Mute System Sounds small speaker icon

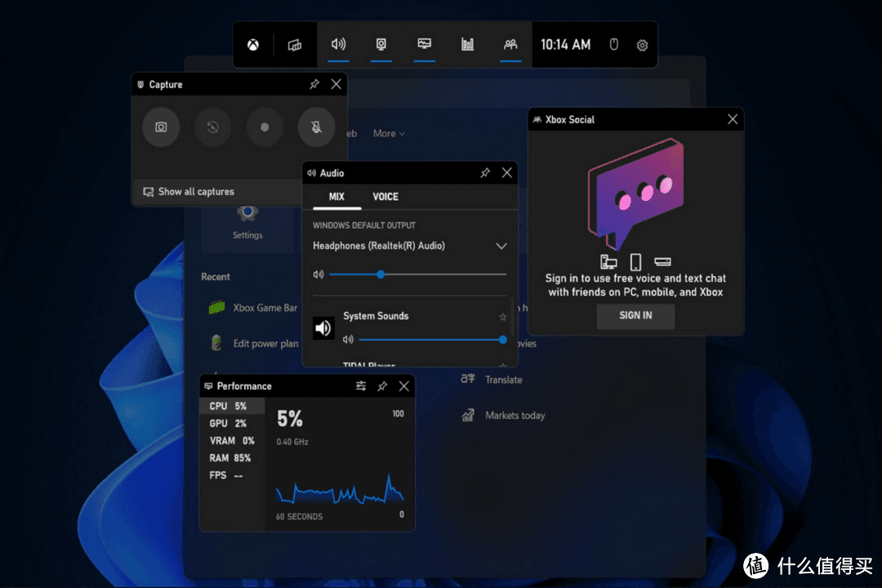348,340
